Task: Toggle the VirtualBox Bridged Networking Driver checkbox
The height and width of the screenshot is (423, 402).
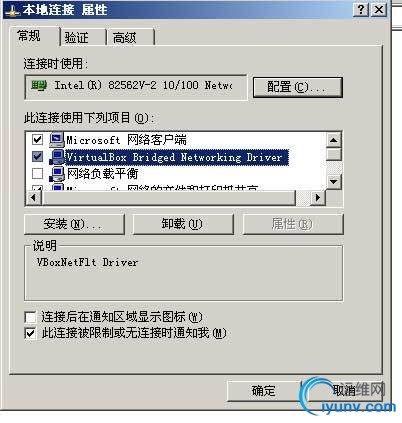Action: 37,156
